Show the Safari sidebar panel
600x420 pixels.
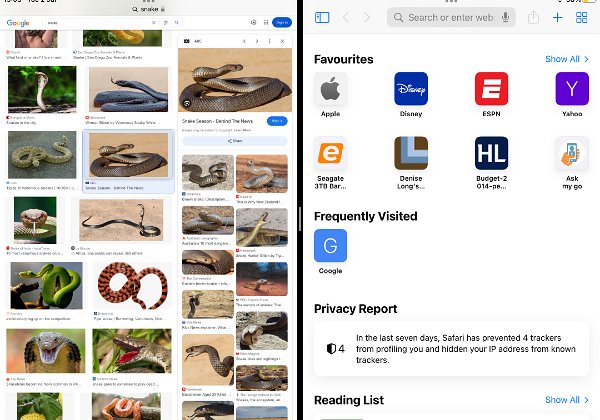point(322,18)
